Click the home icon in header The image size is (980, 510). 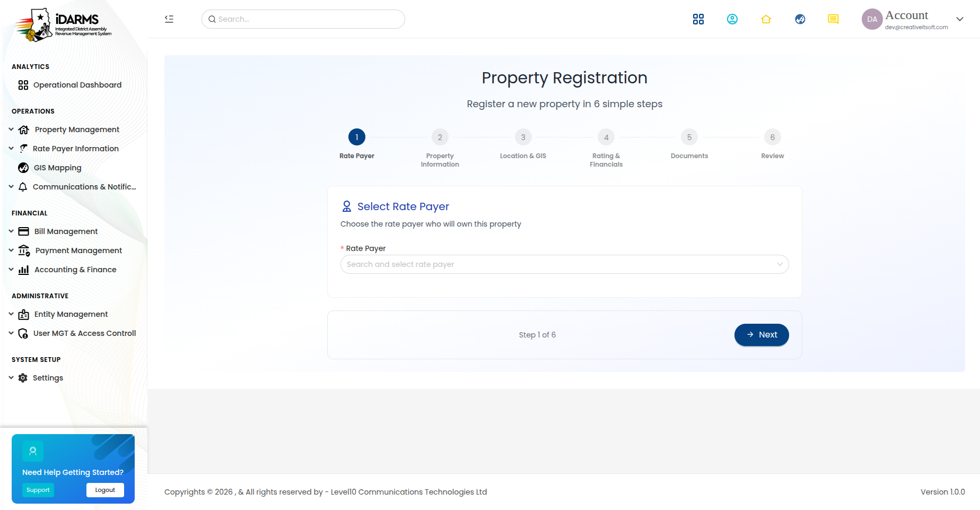coord(766,19)
